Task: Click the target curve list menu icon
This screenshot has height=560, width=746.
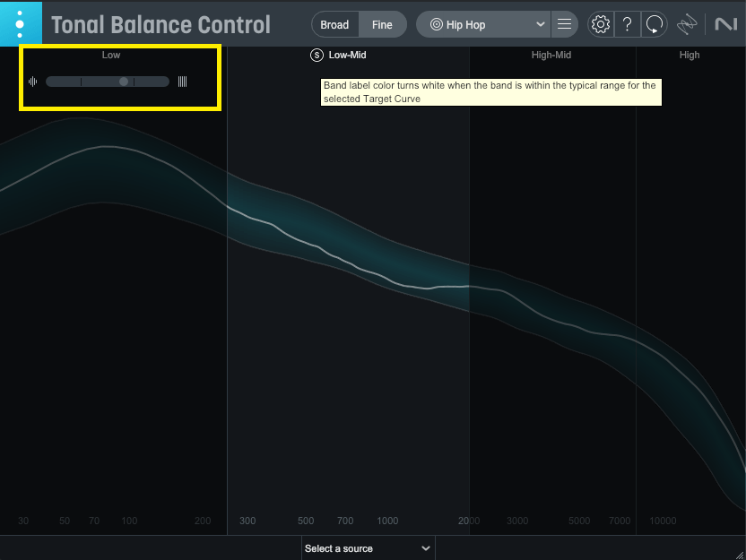Action: click(564, 24)
